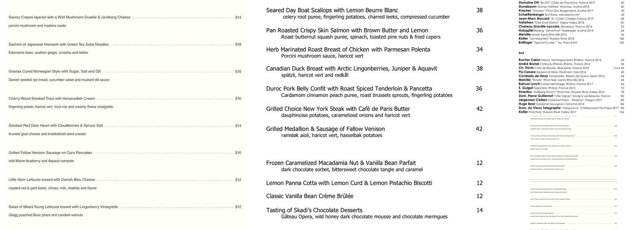This screenshot has width=644, height=230.
Task: Click Smoked Red Deer Heart menu item
Action: click(x=56, y=126)
